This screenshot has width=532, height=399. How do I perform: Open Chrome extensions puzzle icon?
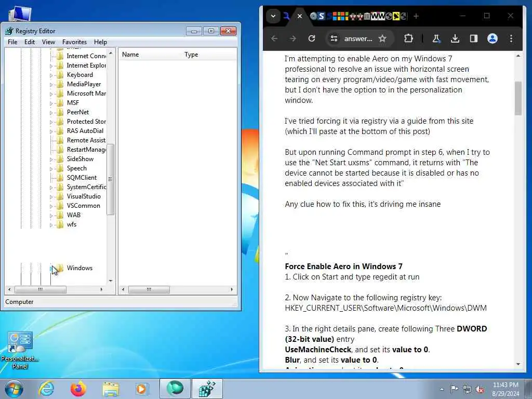[x=408, y=38]
